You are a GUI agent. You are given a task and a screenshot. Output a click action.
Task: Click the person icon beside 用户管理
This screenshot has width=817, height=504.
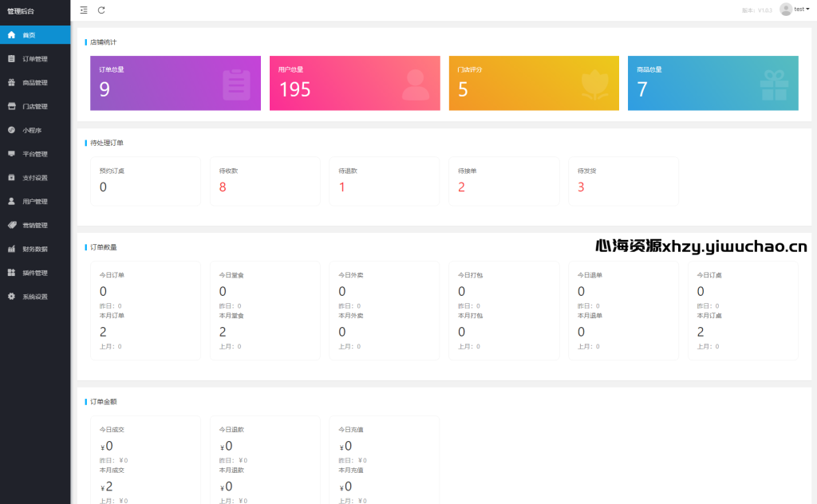coord(11,202)
